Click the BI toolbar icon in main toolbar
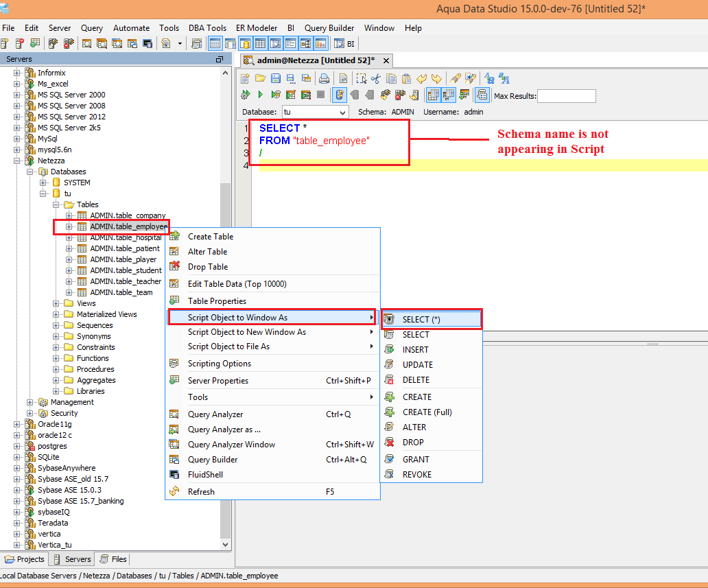This screenshot has width=708, height=588. point(344,44)
